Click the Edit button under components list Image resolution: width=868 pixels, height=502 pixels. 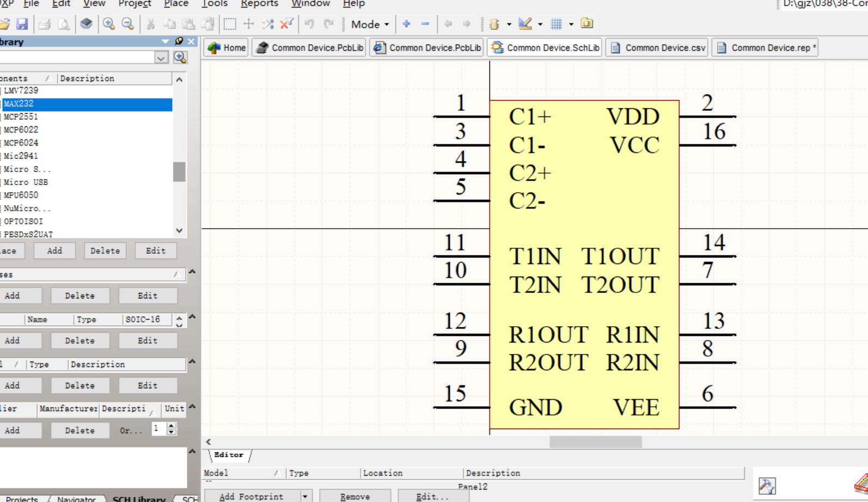coord(156,251)
